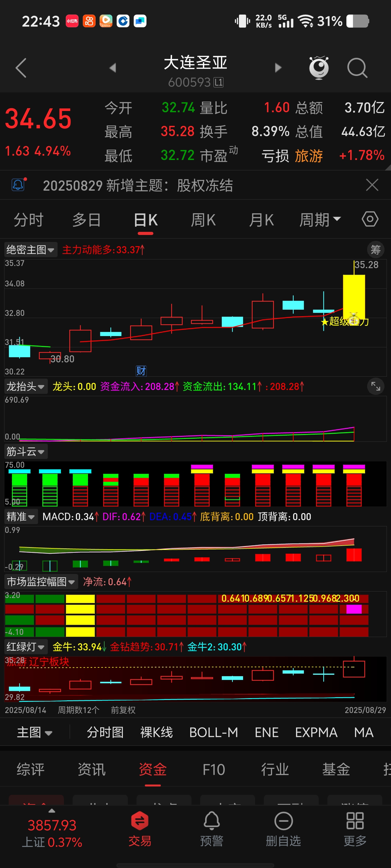The width and height of the screenshot is (391, 868).
Task: Tap 总值 market cap 44.63亿
Action: (340, 131)
